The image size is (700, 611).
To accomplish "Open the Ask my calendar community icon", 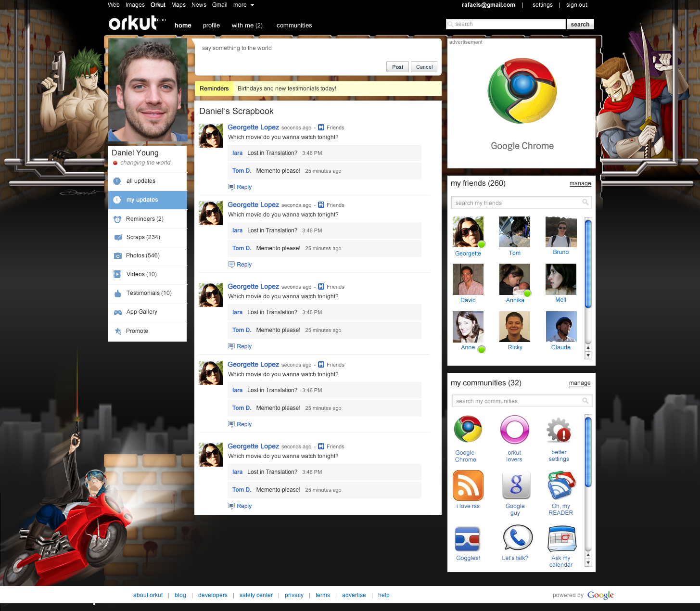I will point(561,539).
